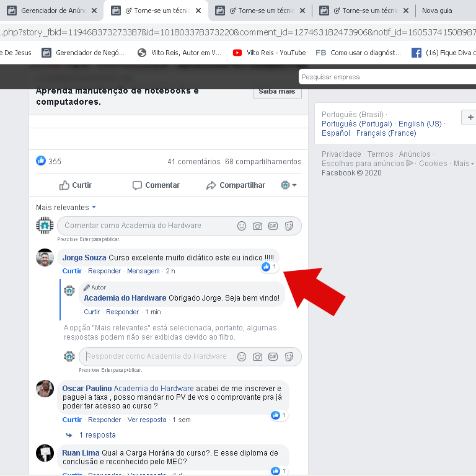Open the Cookies footer link

[x=433, y=164]
